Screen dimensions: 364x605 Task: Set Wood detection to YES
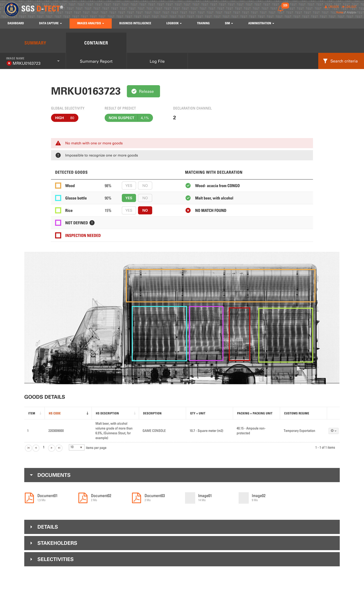[x=129, y=186]
